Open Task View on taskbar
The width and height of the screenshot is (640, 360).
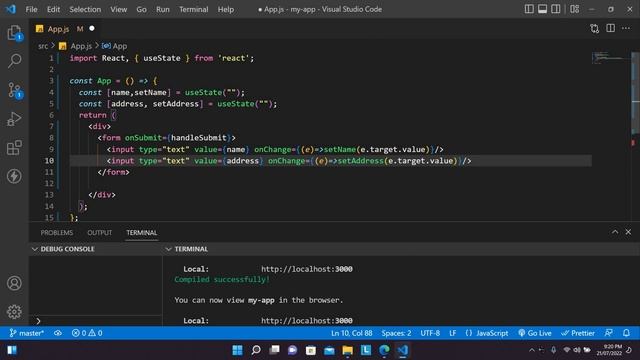(x=274, y=350)
